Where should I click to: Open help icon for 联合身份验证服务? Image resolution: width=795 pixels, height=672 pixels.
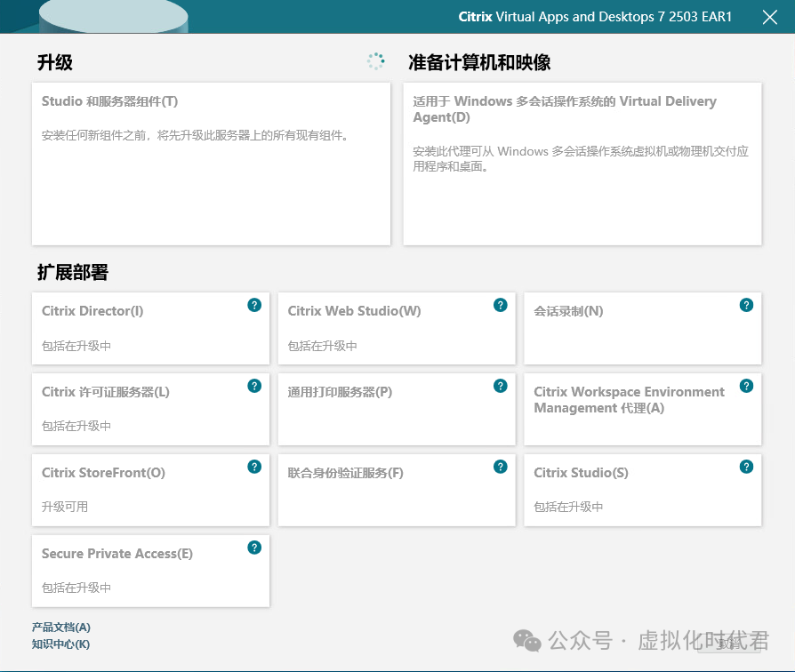(x=500, y=467)
